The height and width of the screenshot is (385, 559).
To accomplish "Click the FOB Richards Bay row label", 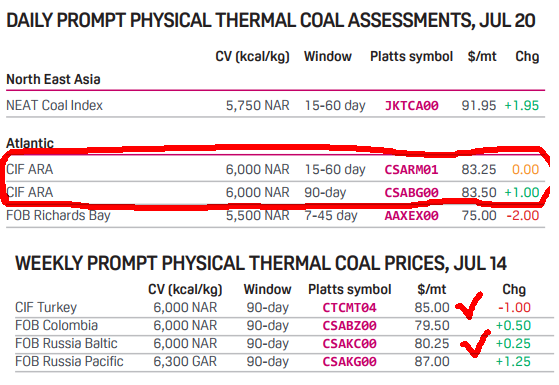I will click(x=58, y=216).
